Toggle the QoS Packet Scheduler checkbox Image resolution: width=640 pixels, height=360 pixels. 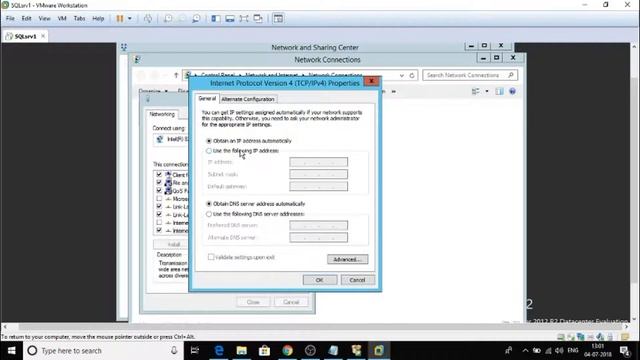tap(159, 191)
